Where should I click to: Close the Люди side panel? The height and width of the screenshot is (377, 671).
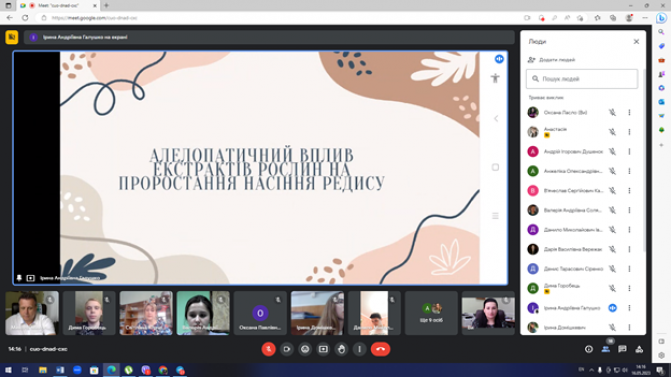[636, 42]
